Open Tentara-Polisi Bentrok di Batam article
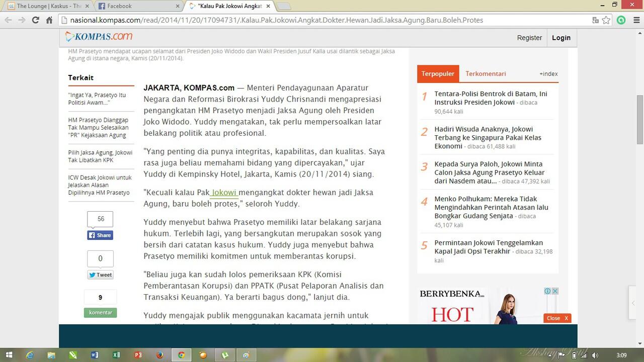This screenshot has height=362, width=644. pos(491,98)
